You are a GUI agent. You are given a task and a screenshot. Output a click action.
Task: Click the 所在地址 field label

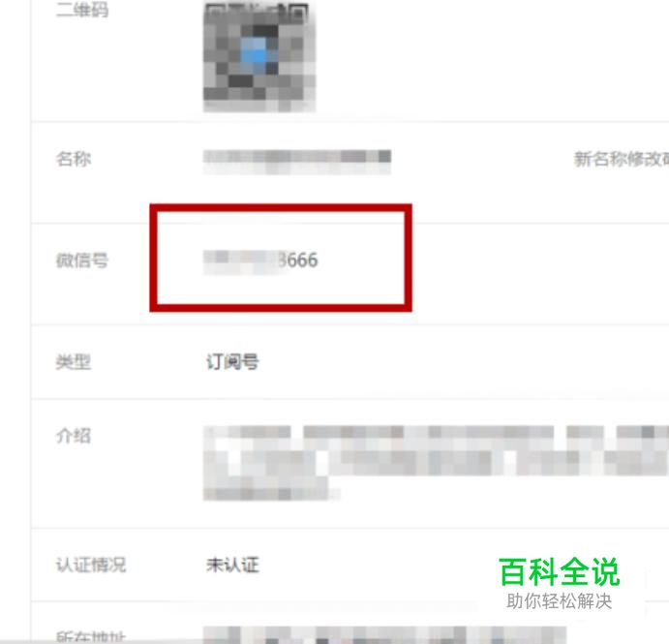(x=91, y=637)
